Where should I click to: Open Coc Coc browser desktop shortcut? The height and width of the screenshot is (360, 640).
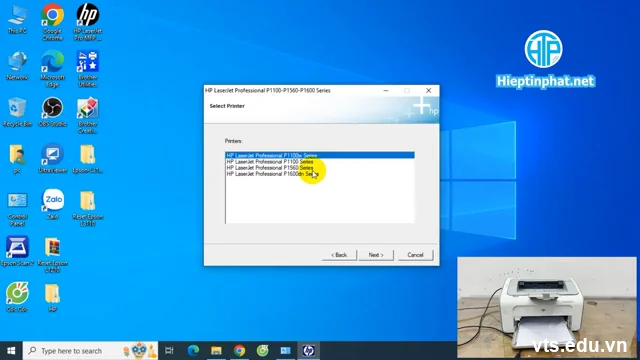tap(17, 297)
